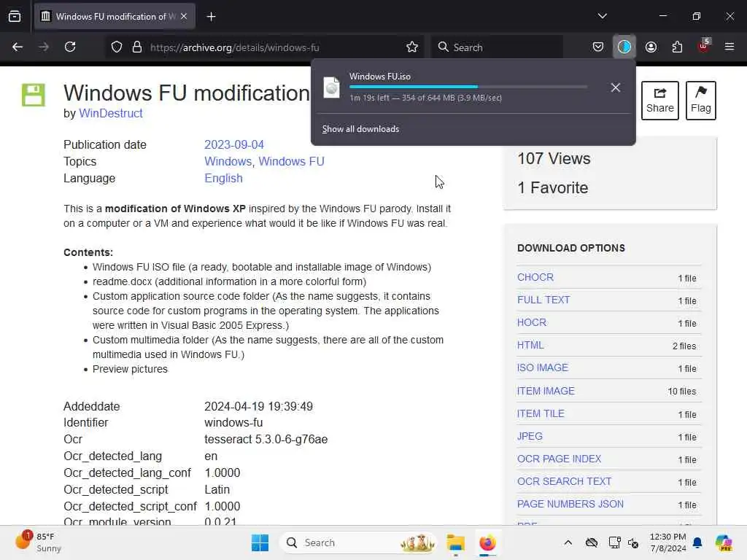Go forward with the forward arrow
This screenshot has width=747, height=560.
[x=43, y=47]
